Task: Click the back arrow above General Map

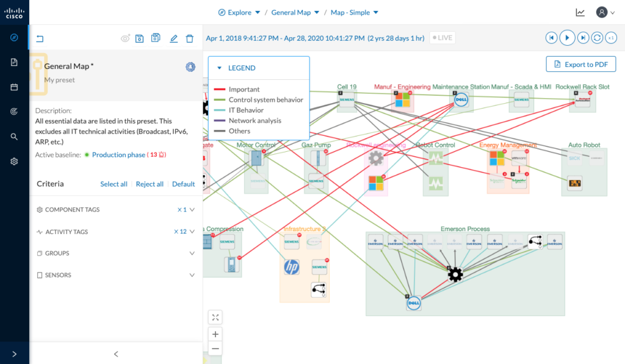Action: pos(40,38)
